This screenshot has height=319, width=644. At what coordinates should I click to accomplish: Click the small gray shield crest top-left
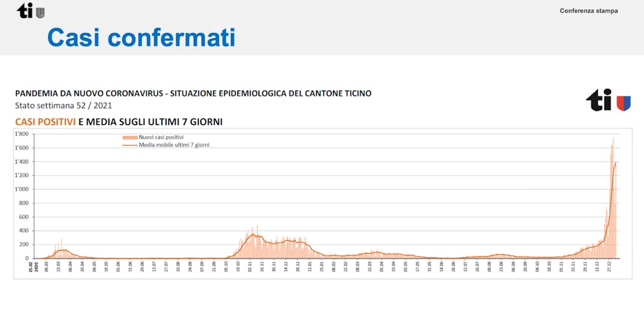(x=40, y=12)
